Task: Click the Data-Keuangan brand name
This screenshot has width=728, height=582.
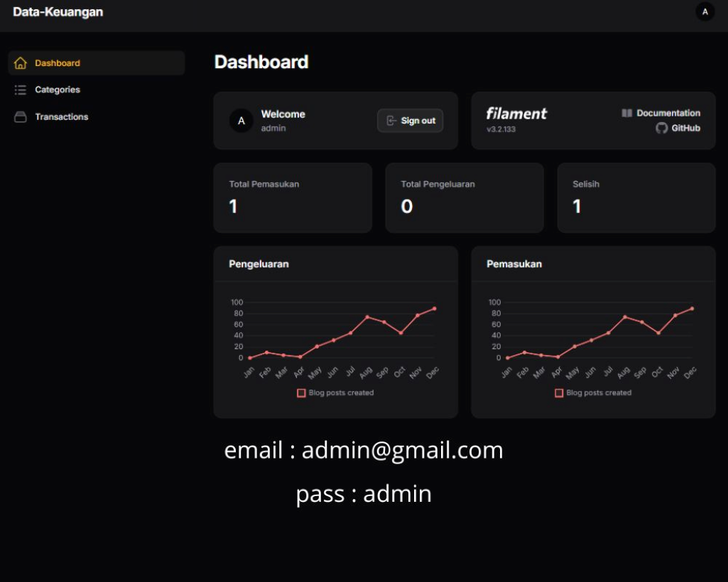Action: [x=58, y=11]
